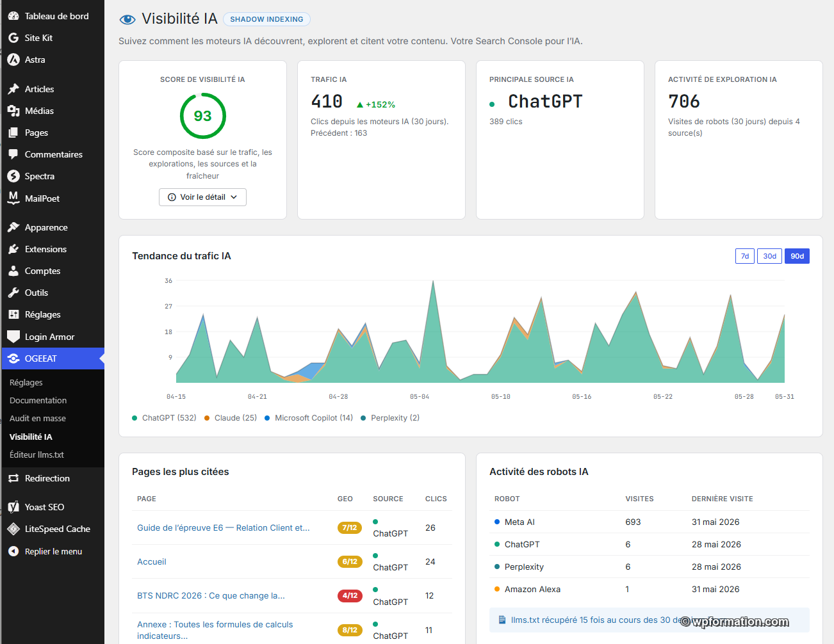Click the Pages icon in sidebar

[x=13, y=133]
